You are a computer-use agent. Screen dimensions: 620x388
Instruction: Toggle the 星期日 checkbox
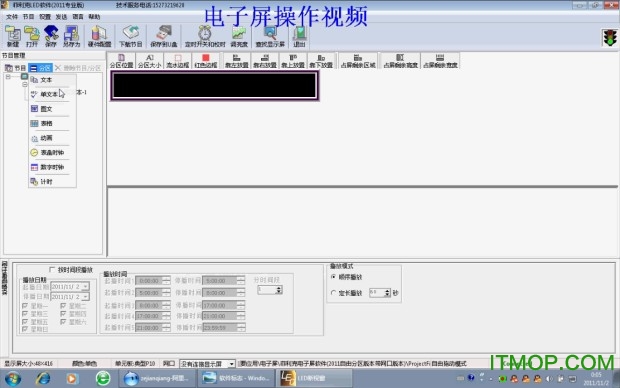pos(25,329)
